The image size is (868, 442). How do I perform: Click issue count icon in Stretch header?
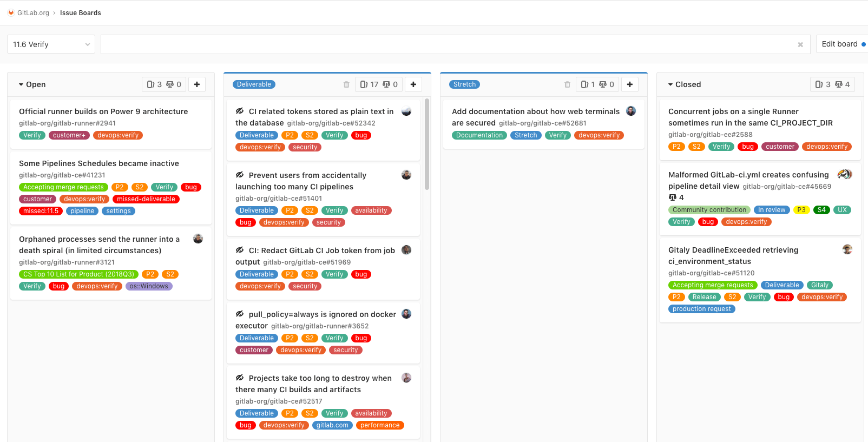[x=584, y=84]
